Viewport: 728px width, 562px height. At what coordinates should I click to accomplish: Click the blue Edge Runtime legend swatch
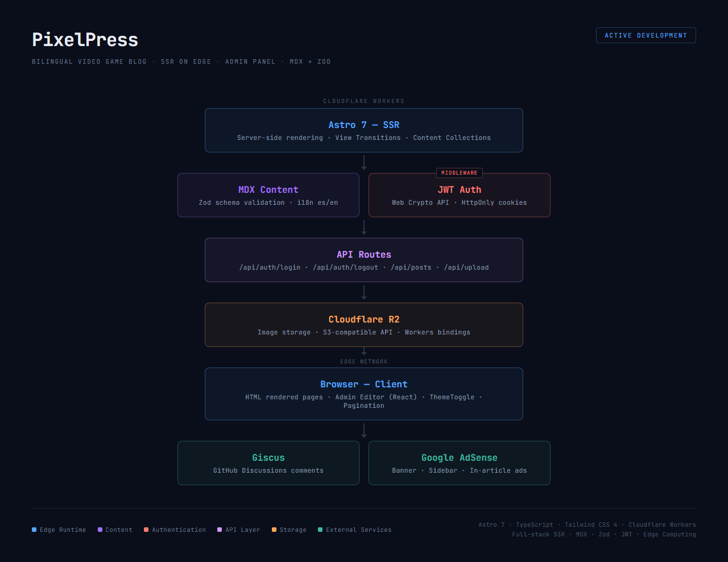[x=34, y=530]
